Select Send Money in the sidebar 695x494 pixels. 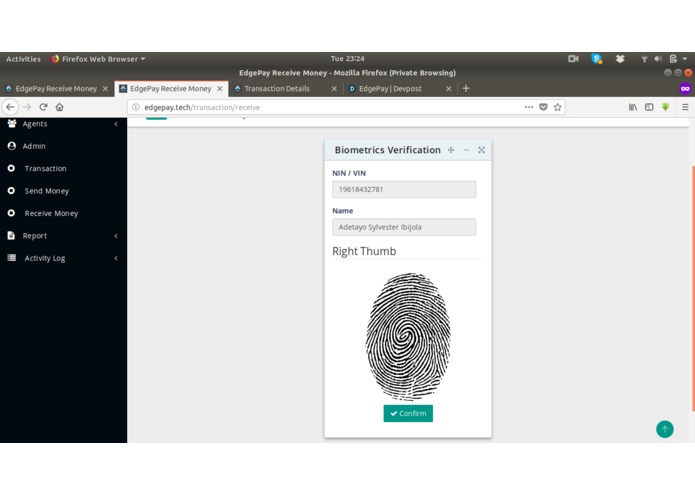pyautogui.click(x=47, y=191)
